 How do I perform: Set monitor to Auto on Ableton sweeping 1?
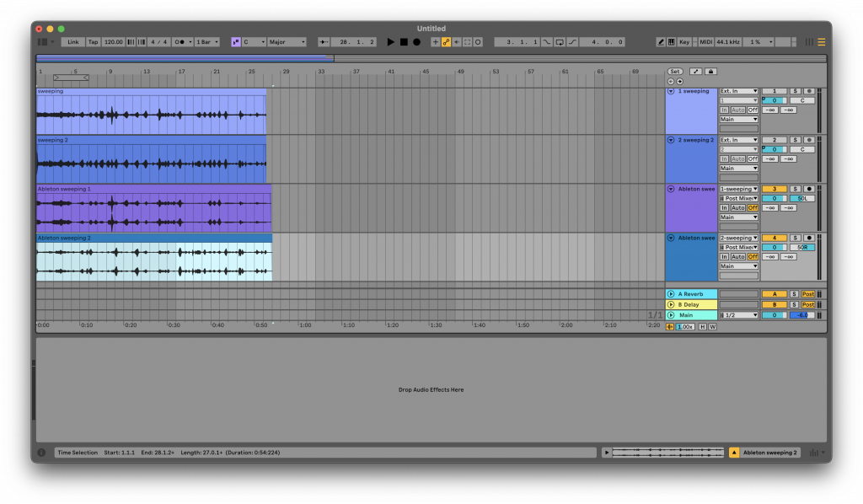[x=738, y=208]
